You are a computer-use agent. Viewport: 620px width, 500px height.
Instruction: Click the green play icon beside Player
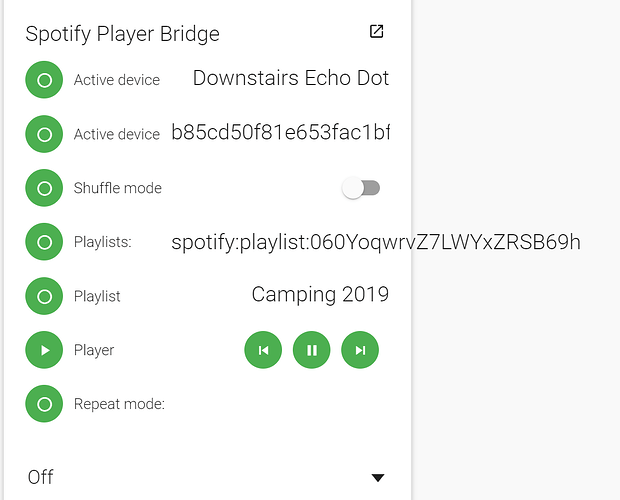coord(44,350)
